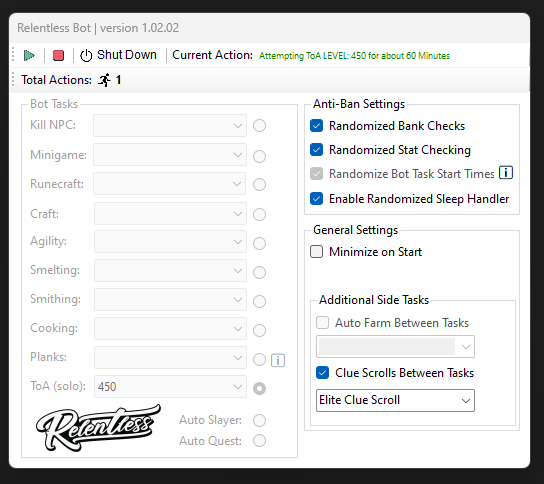Click the red Stop icon
The width and height of the screenshot is (544, 484).
pyautogui.click(x=58, y=55)
